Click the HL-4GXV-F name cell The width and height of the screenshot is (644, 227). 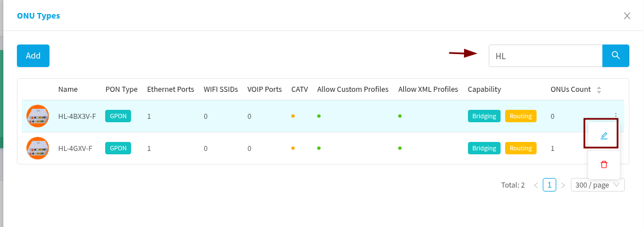coord(75,148)
